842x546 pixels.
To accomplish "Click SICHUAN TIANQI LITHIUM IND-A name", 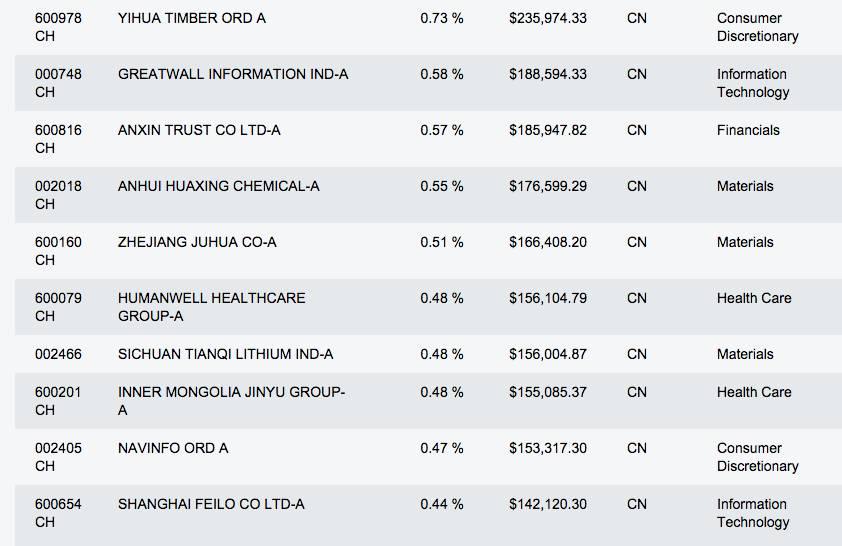I will coord(226,354).
